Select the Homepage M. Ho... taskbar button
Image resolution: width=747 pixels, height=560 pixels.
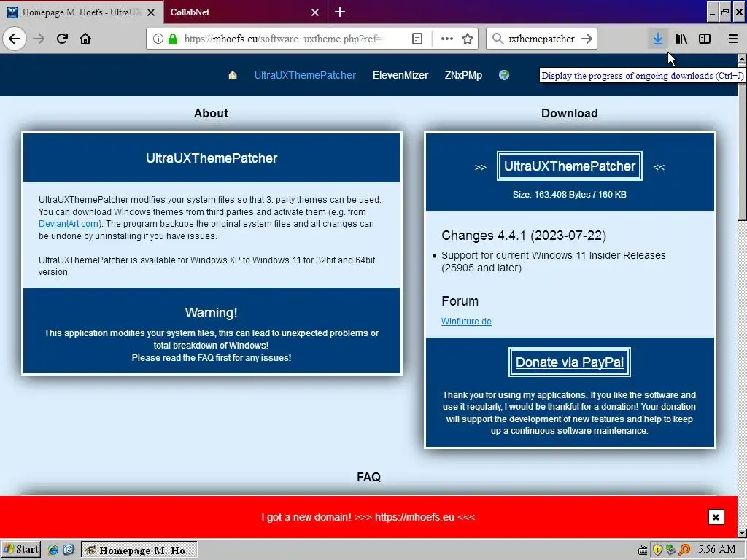[x=139, y=550]
